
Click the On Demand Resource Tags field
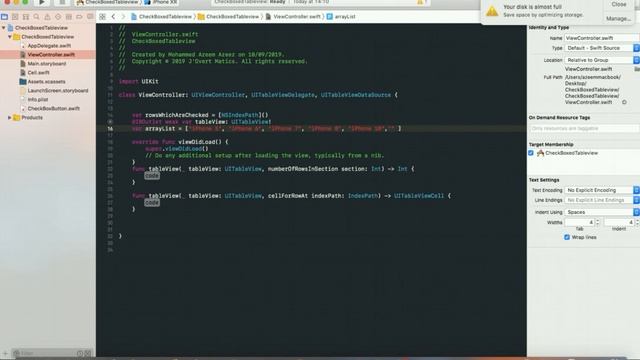click(x=584, y=129)
